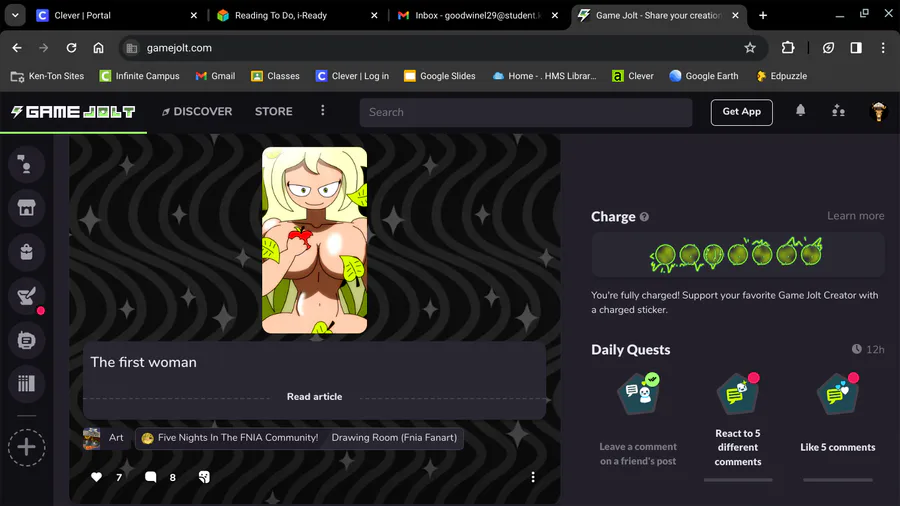Click the Charge help question mark icon

pos(644,217)
